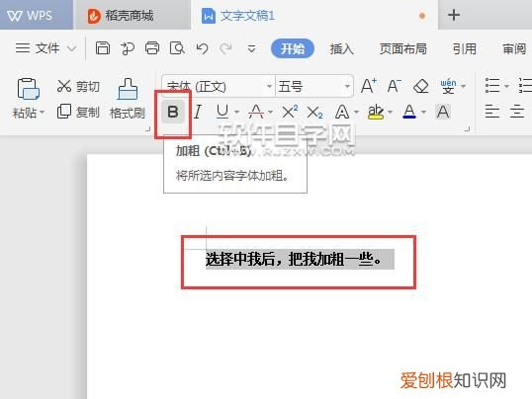Click the Undo arrow
Viewport: 532px width, 399px height.
pyautogui.click(x=202, y=48)
